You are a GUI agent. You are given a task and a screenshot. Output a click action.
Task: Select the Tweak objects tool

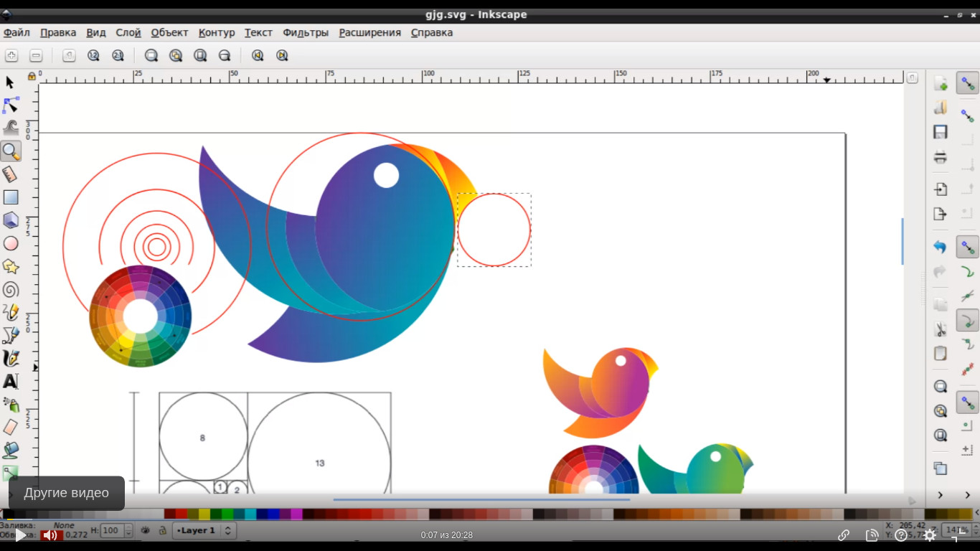[10, 128]
